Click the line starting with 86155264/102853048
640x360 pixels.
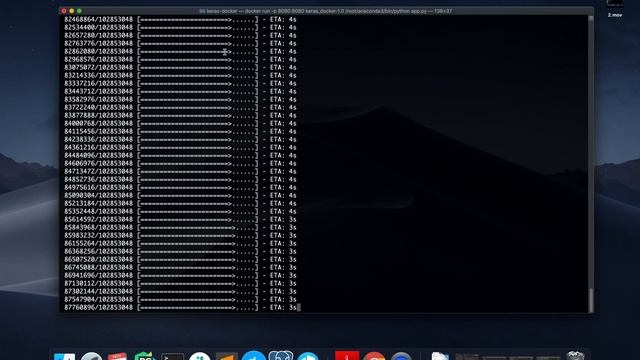point(180,243)
